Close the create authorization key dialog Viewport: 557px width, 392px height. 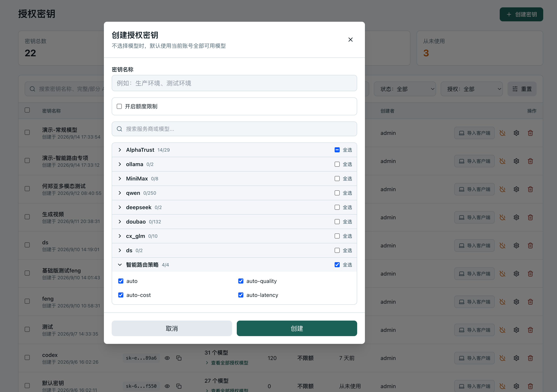coord(350,40)
